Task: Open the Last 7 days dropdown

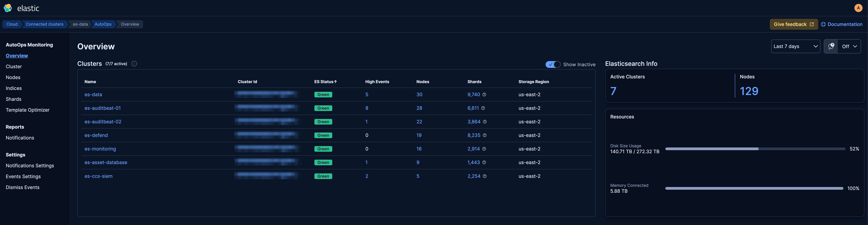Action: pos(795,46)
